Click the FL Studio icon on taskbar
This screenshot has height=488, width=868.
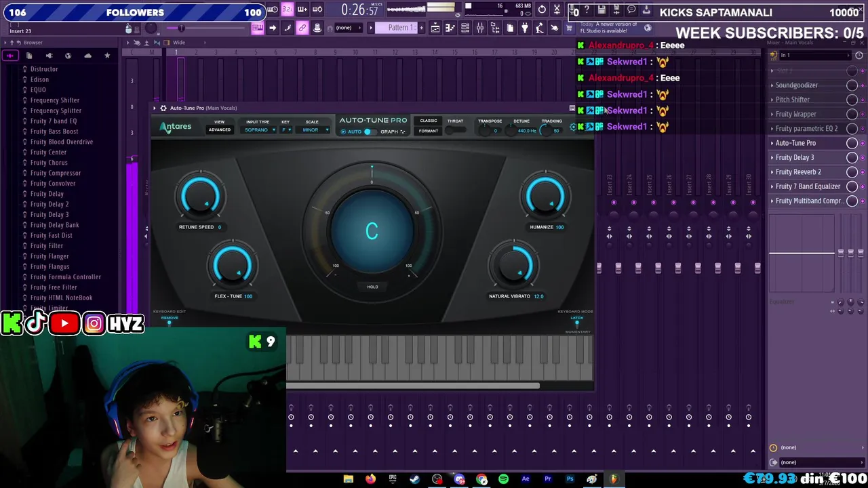[x=614, y=479]
